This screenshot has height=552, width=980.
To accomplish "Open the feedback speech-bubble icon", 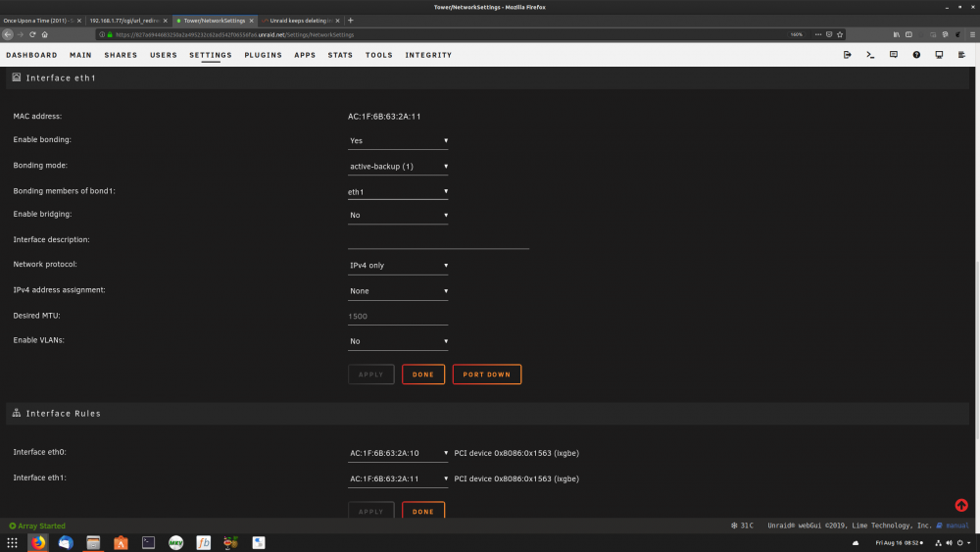I will click(x=893, y=55).
